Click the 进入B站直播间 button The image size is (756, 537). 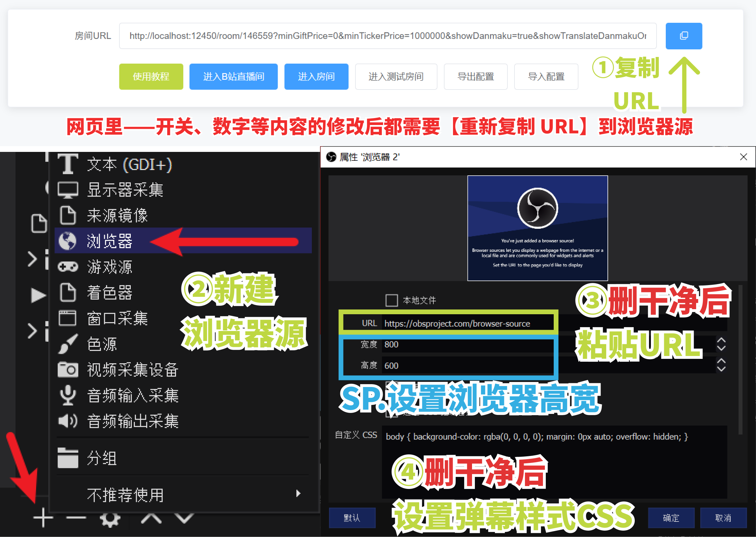(233, 76)
